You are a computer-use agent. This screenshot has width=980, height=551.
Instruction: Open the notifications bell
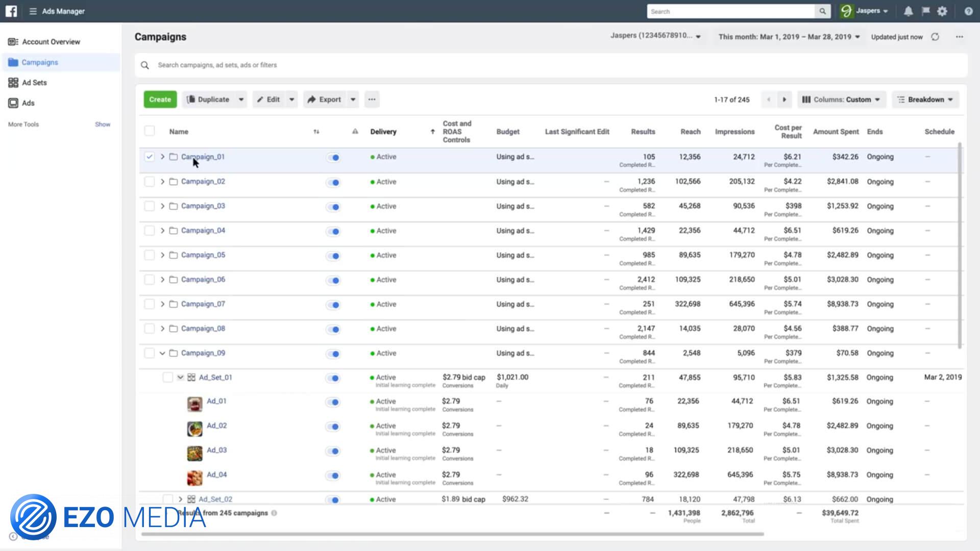click(x=908, y=11)
